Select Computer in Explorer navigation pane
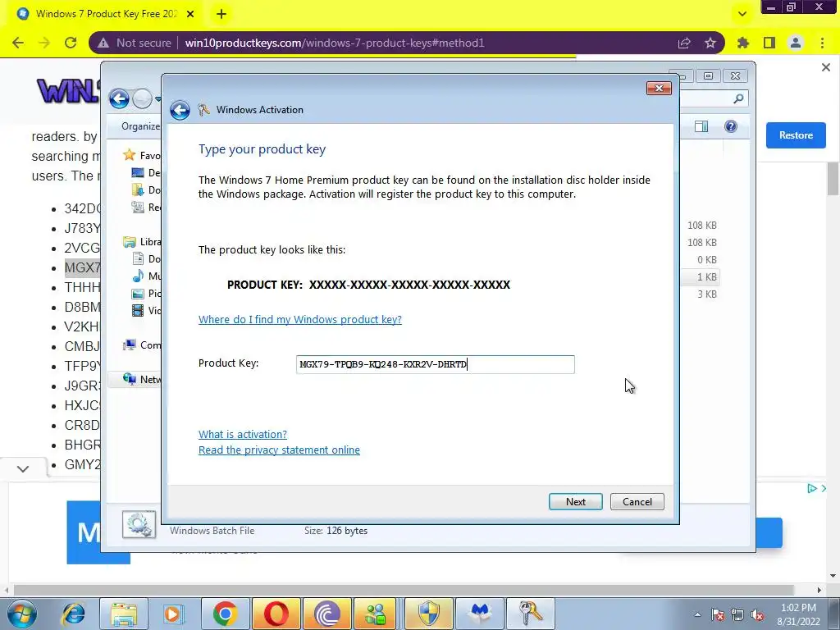The width and height of the screenshot is (840, 630). tap(142, 345)
